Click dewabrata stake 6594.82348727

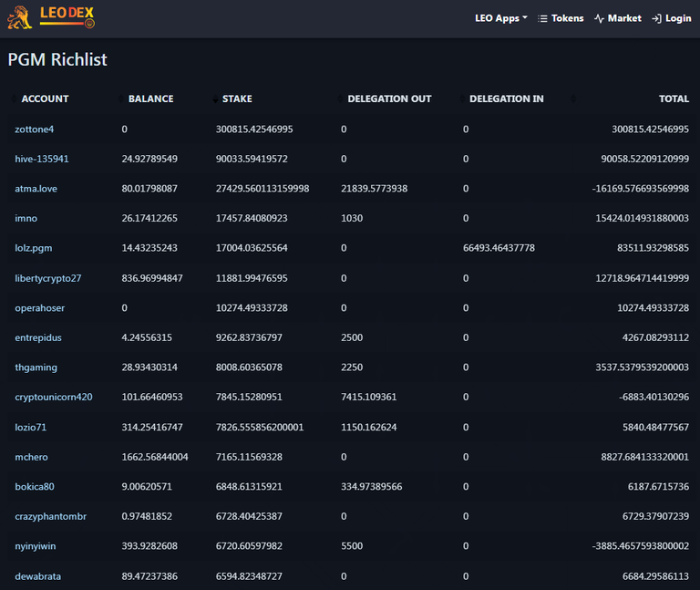(249, 576)
